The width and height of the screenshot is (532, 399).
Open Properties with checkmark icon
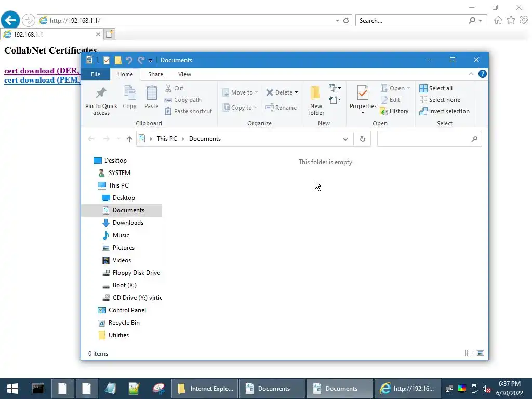[363, 99]
